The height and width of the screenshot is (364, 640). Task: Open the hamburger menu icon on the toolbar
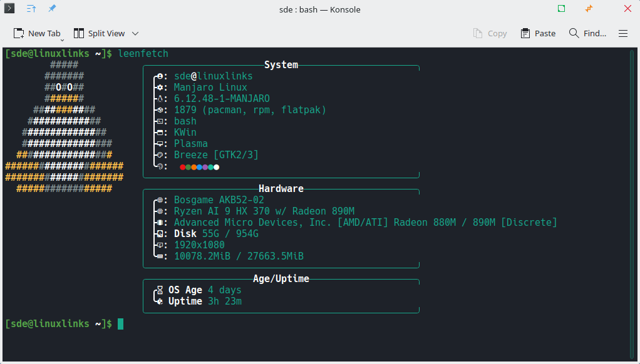(x=623, y=33)
